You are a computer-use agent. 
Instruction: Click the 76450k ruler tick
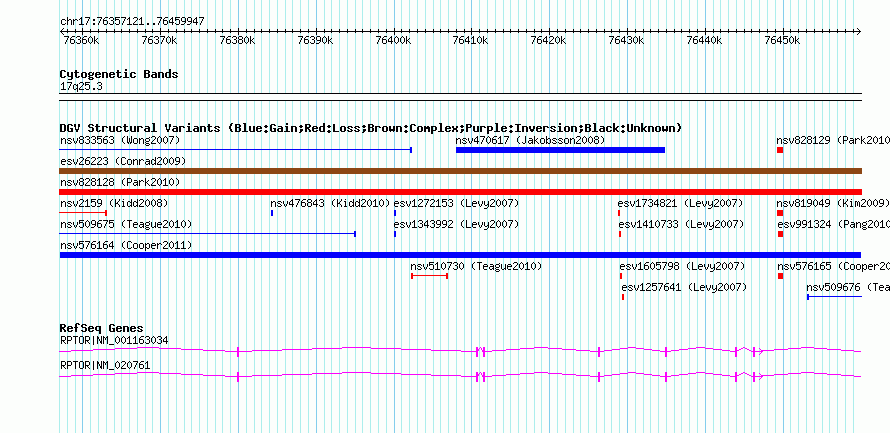pyautogui.click(x=782, y=40)
